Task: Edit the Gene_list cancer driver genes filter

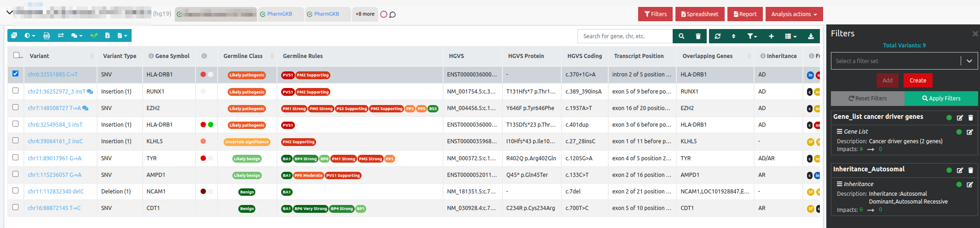Action: click(960, 117)
